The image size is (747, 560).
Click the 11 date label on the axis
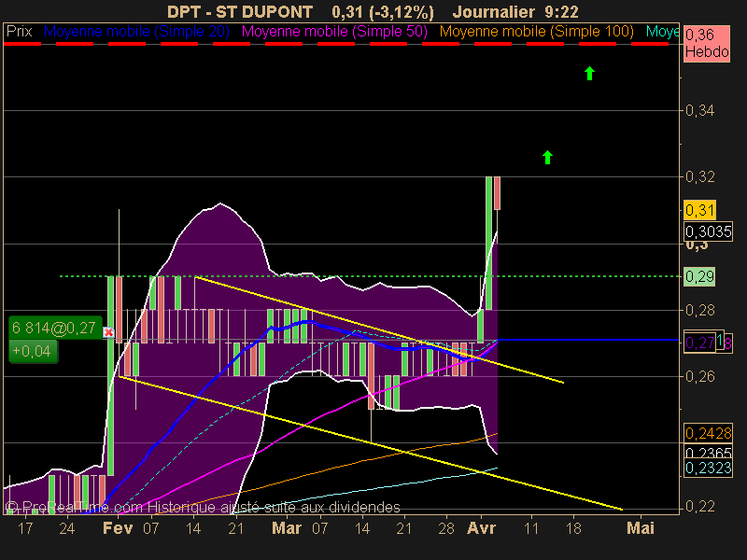pyautogui.click(x=531, y=528)
